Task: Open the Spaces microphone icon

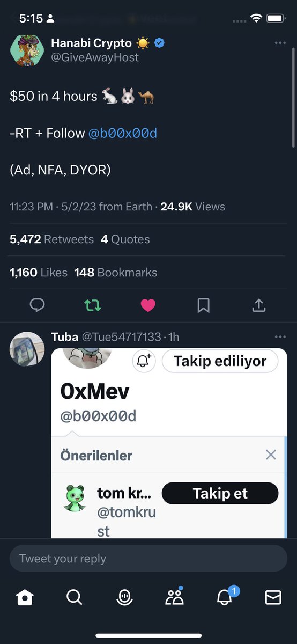Action: pyautogui.click(x=124, y=597)
